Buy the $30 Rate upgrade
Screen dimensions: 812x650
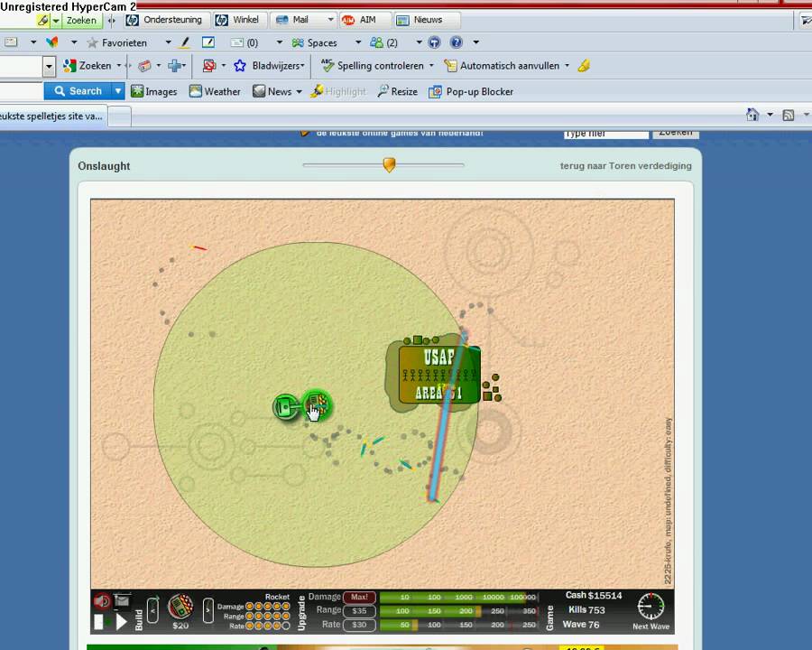pyautogui.click(x=359, y=625)
